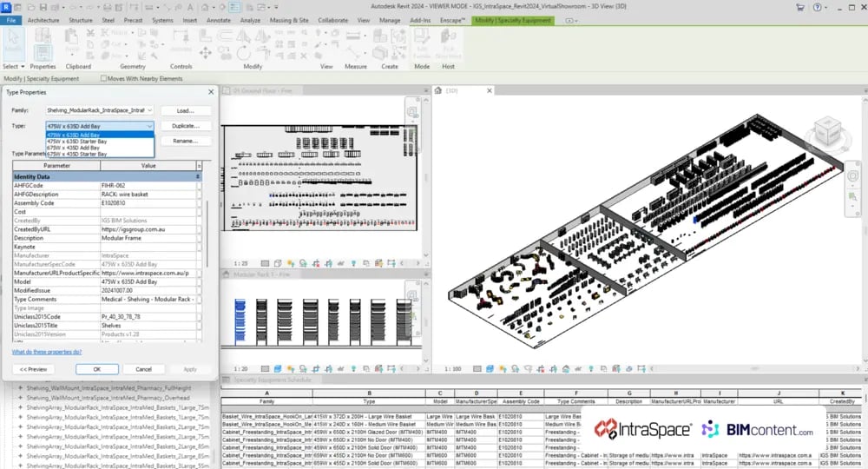Open the help question mark icon
This screenshot has width=868, height=469.
pos(818,7)
